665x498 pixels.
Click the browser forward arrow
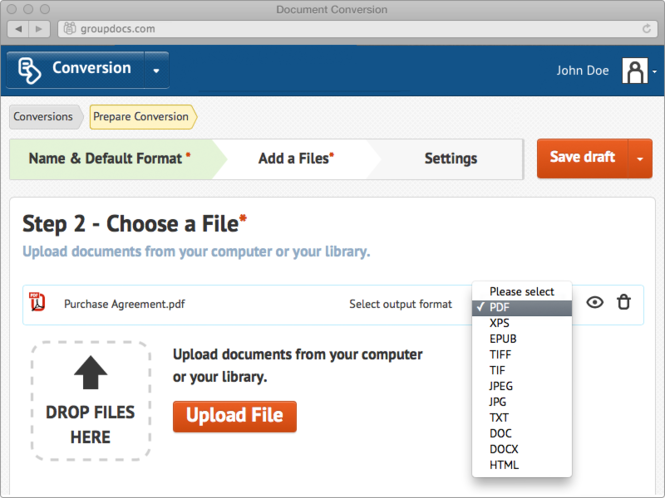(x=39, y=29)
